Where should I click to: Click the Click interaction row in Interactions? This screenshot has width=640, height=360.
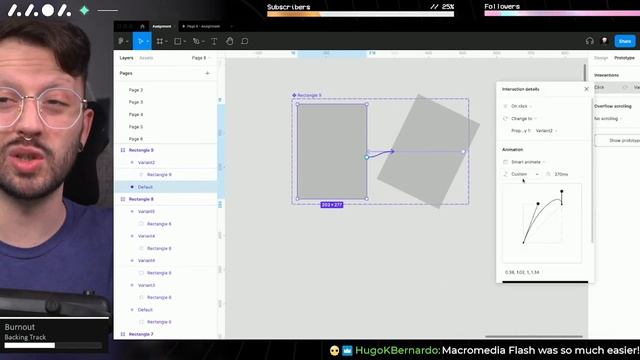point(617,87)
